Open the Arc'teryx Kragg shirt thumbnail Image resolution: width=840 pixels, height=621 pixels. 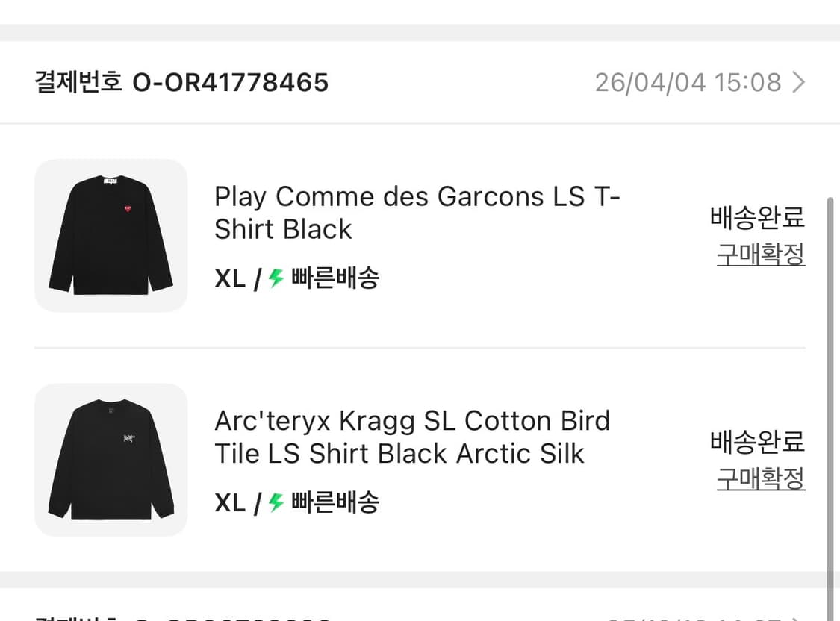point(111,460)
